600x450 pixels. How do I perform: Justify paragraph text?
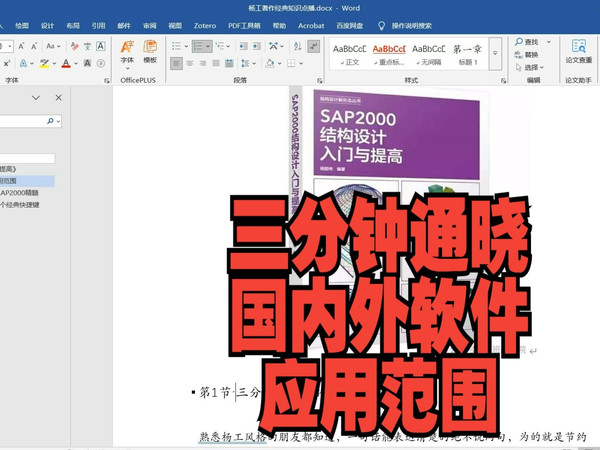tap(216, 63)
